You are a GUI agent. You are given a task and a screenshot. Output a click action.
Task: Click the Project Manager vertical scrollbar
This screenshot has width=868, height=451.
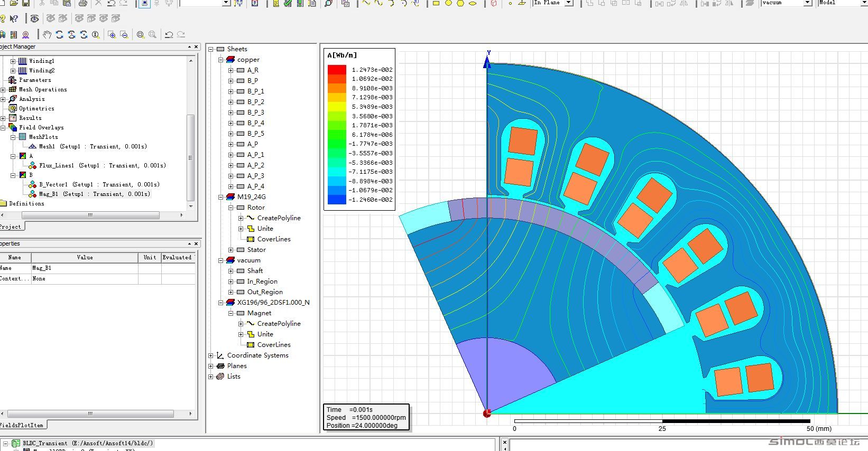pyautogui.click(x=191, y=157)
